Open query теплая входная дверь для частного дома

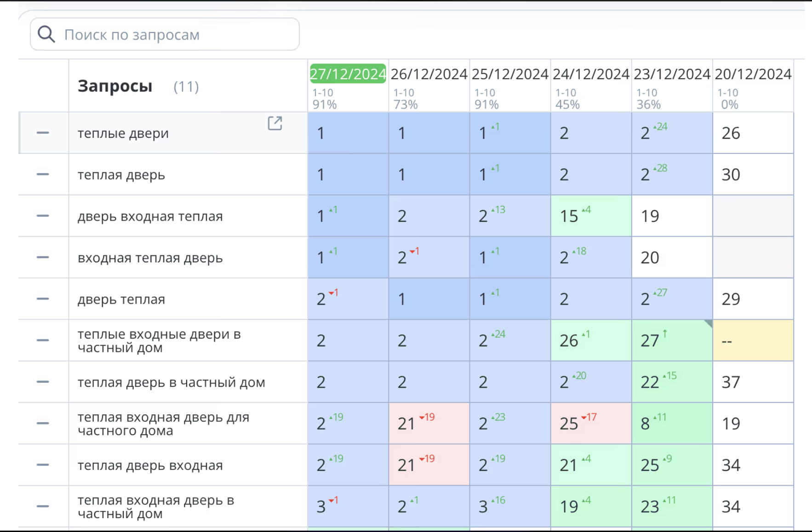[163, 424]
